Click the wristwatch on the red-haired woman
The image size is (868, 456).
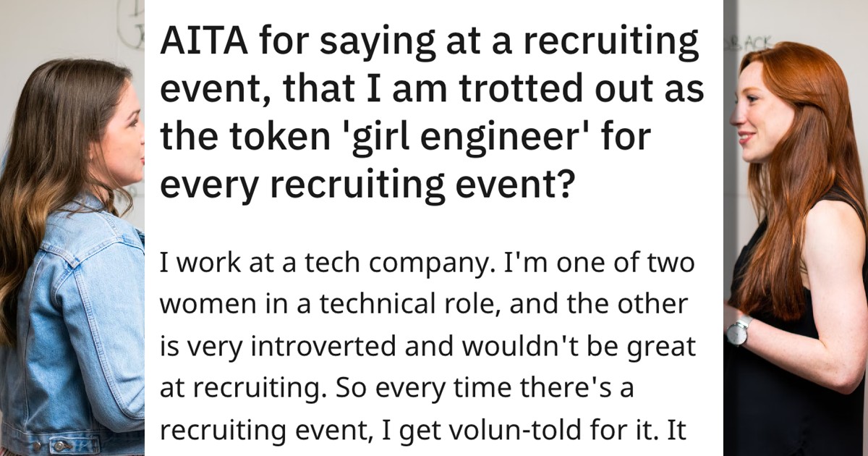(x=738, y=332)
